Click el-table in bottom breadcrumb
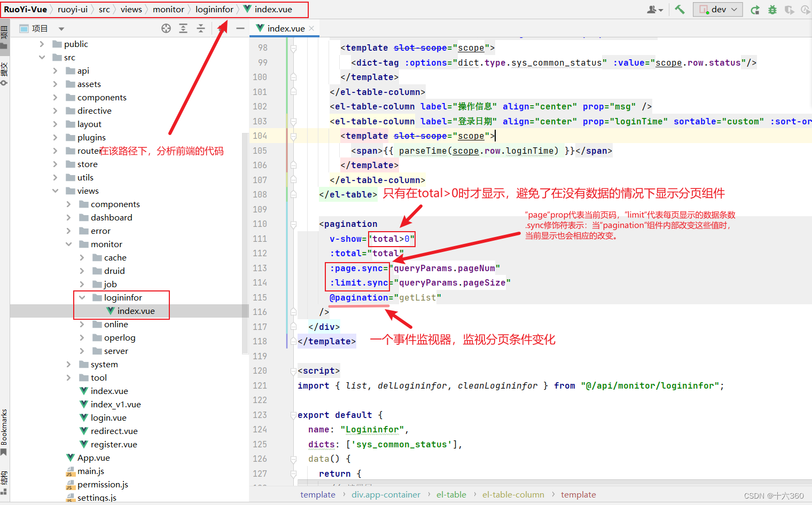 (451, 495)
